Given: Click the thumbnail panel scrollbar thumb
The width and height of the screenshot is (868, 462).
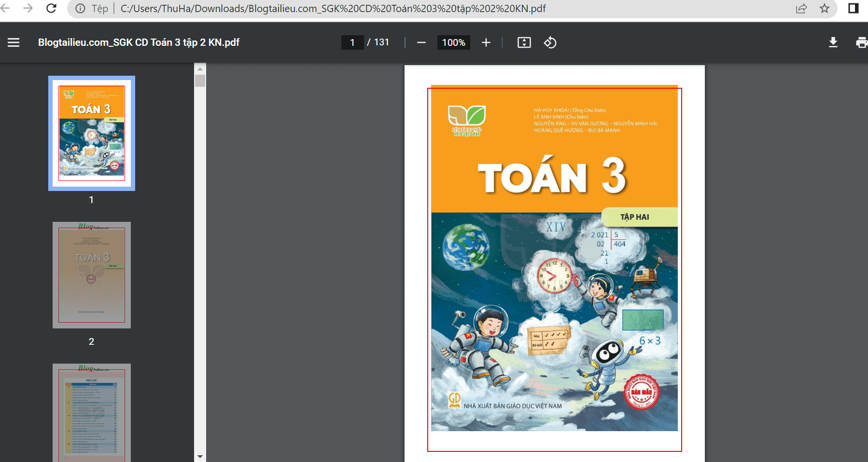Looking at the screenshot, I should [x=200, y=81].
